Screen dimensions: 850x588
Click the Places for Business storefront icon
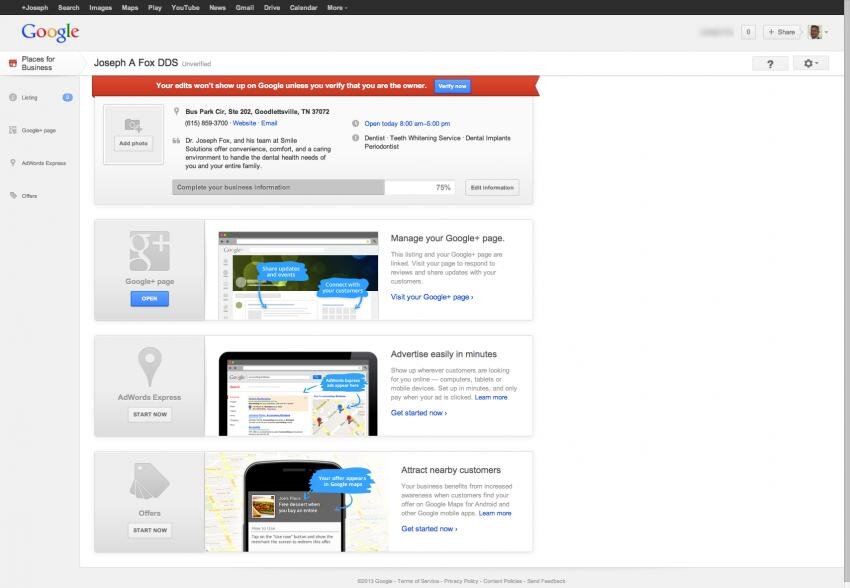(x=12, y=63)
